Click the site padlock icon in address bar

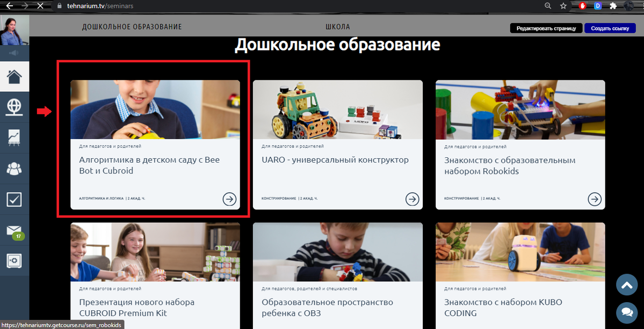pyautogui.click(x=59, y=6)
